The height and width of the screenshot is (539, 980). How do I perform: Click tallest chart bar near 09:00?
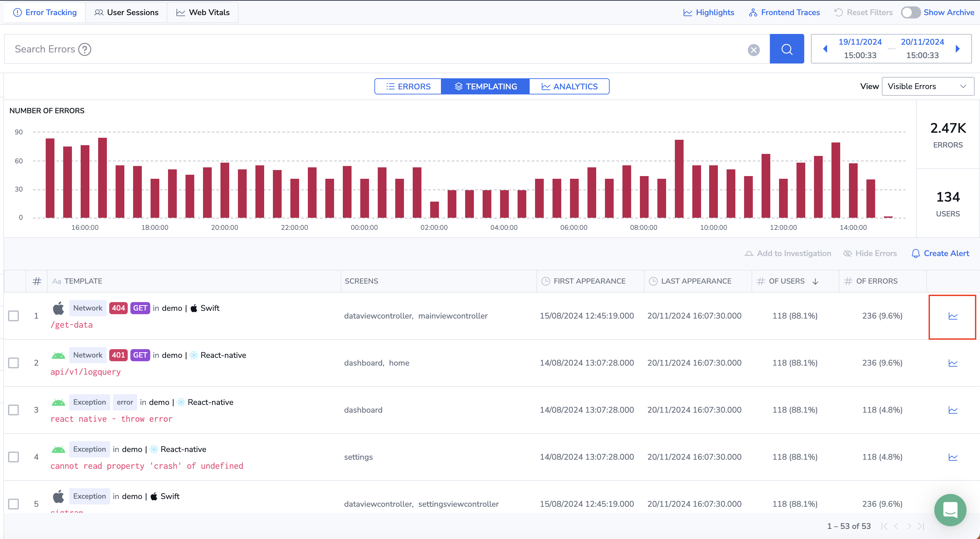[679, 179]
